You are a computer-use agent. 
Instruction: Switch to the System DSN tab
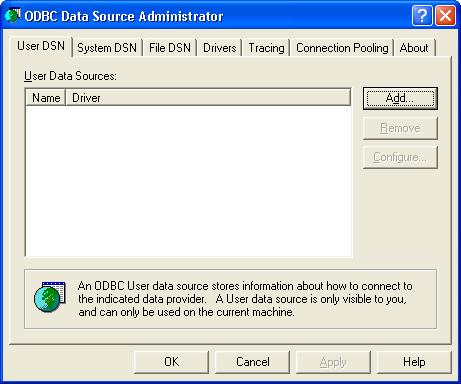107,48
